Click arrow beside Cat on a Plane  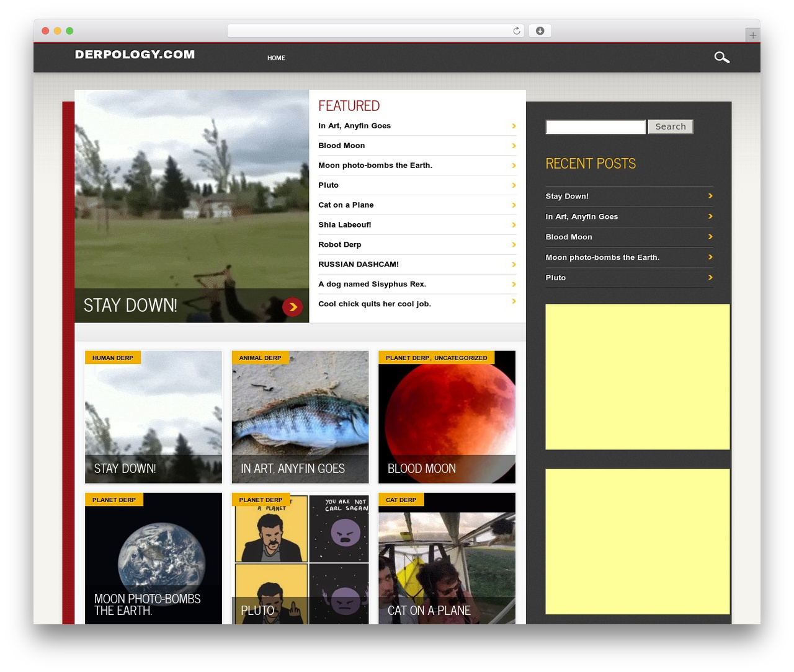point(514,205)
